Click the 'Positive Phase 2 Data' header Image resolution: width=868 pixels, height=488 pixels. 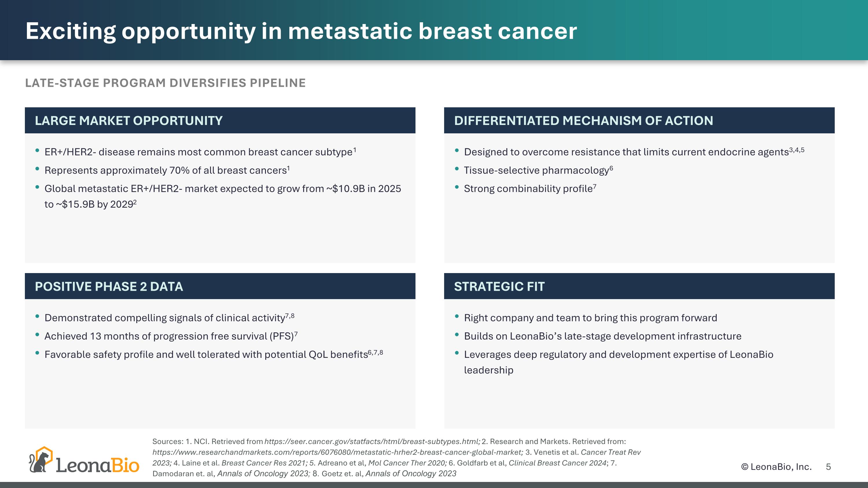pos(109,286)
